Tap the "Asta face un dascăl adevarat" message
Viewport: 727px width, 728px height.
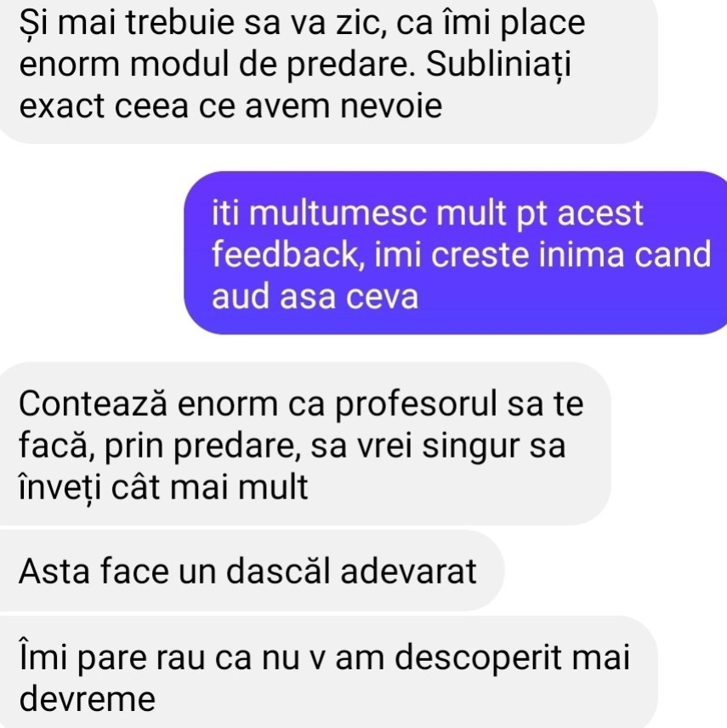click(x=251, y=571)
